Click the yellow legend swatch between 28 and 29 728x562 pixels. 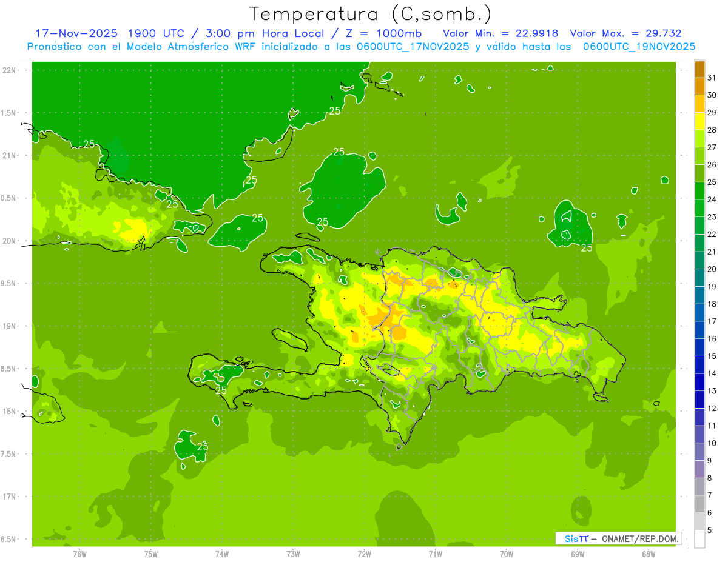tap(699, 121)
